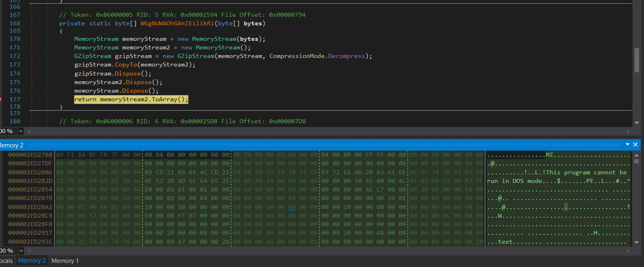Open the code editor zoom percentage dropdown
Image resolution: width=644 pixels, height=267 pixels.
(x=20, y=131)
